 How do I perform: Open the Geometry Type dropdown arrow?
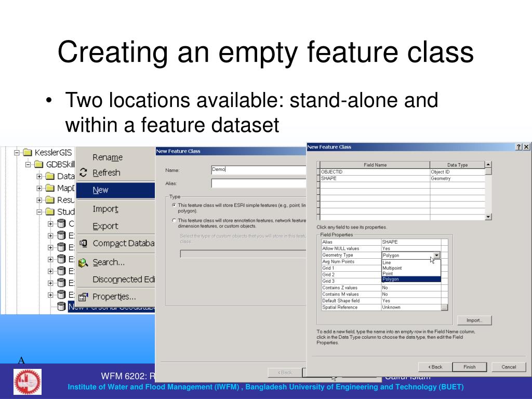pyautogui.click(x=436, y=255)
